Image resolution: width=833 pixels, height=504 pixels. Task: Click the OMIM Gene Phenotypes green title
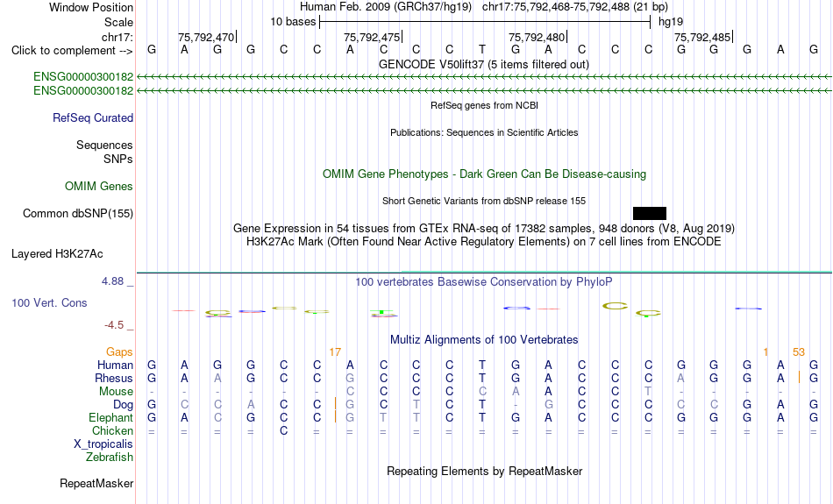coord(485,174)
